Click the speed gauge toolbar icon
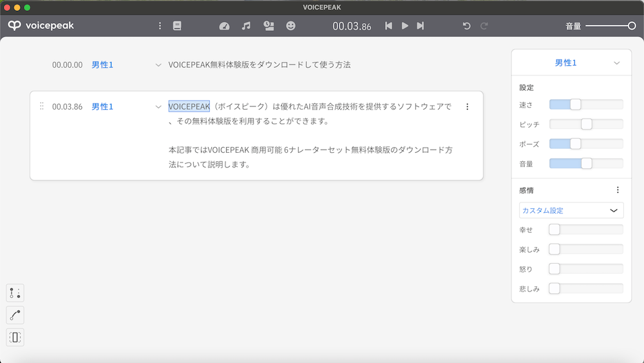This screenshot has width=644, height=363. (224, 26)
